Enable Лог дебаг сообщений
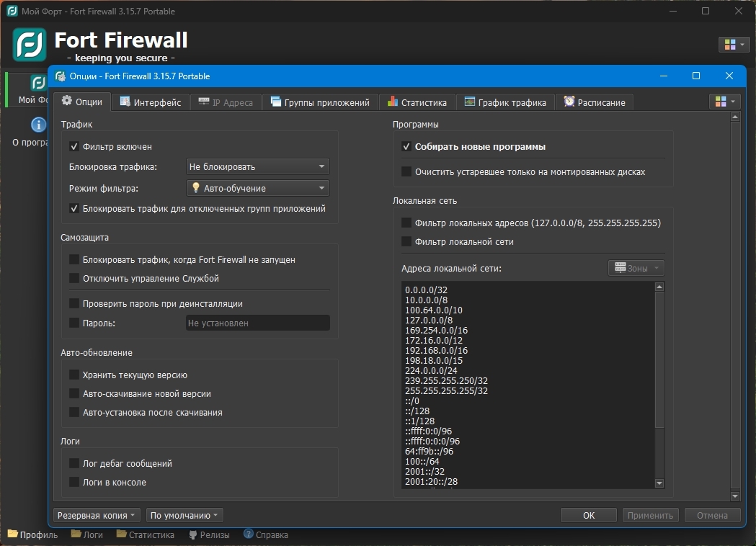 pos(74,464)
